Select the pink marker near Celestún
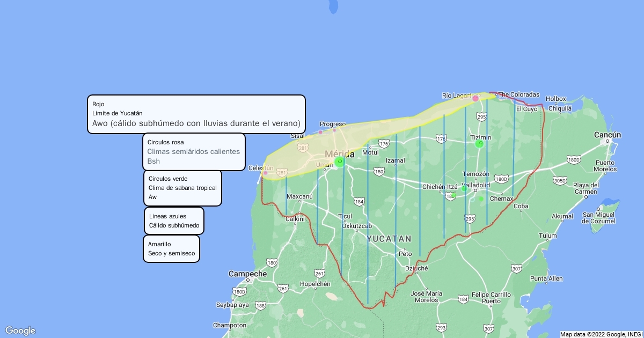This screenshot has width=644, height=338. coord(266,173)
